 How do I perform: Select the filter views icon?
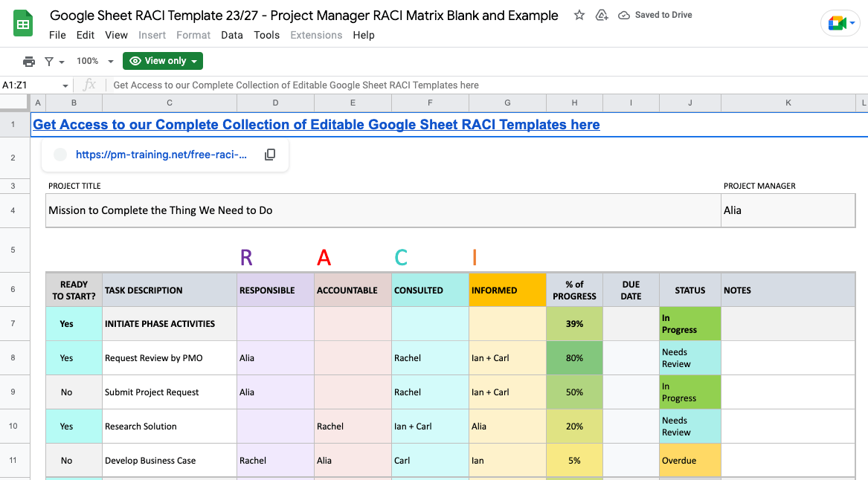[x=51, y=61]
